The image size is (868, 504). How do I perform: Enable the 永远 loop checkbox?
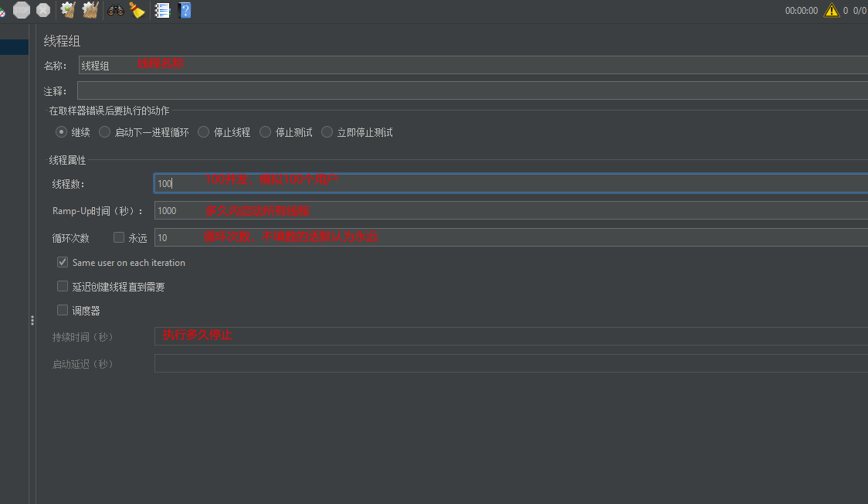118,237
